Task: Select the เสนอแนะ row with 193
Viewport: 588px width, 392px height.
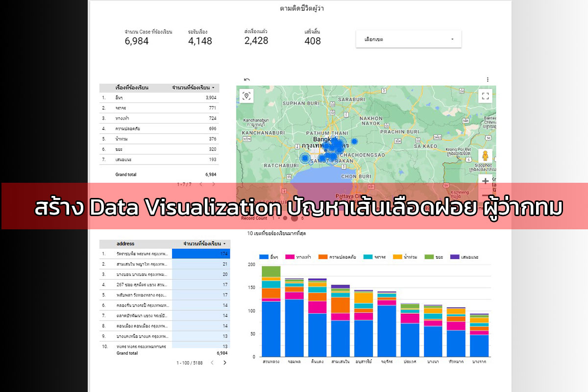Action: [x=159, y=160]
